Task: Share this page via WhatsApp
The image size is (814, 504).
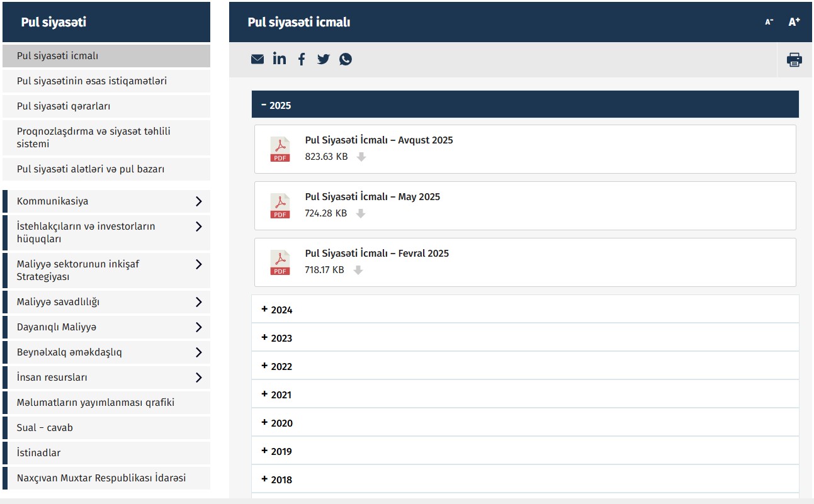Action: (346, 59)
